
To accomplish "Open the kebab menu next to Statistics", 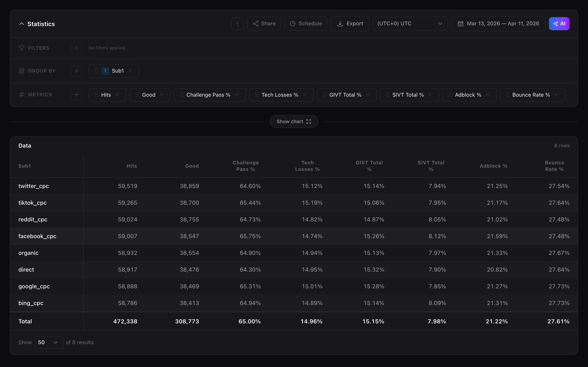I will coord(237,23).
